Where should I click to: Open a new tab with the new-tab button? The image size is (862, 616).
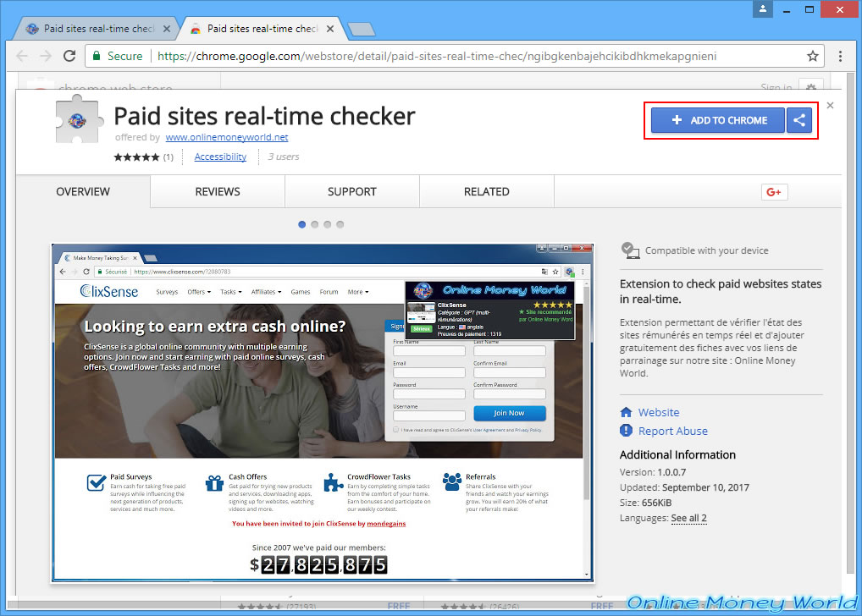pos(362,29)
